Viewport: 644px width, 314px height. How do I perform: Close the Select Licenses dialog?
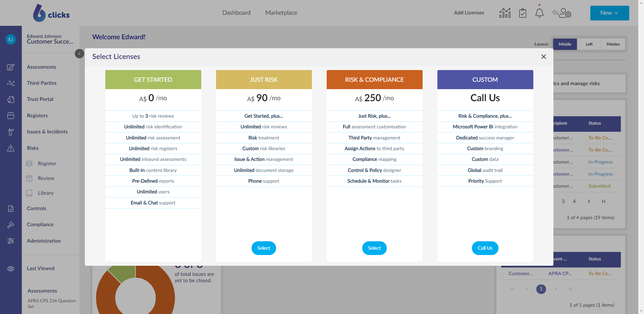[544, 57]
